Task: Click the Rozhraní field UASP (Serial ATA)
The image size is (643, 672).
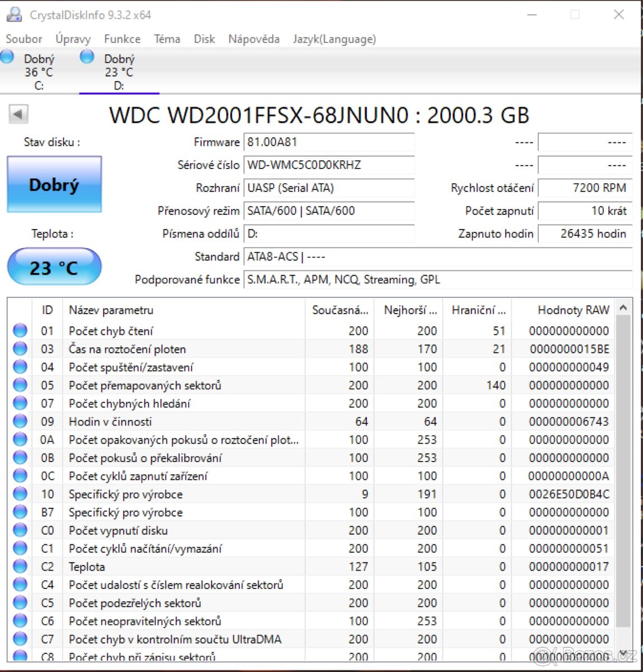Action: tap(329, 188)
